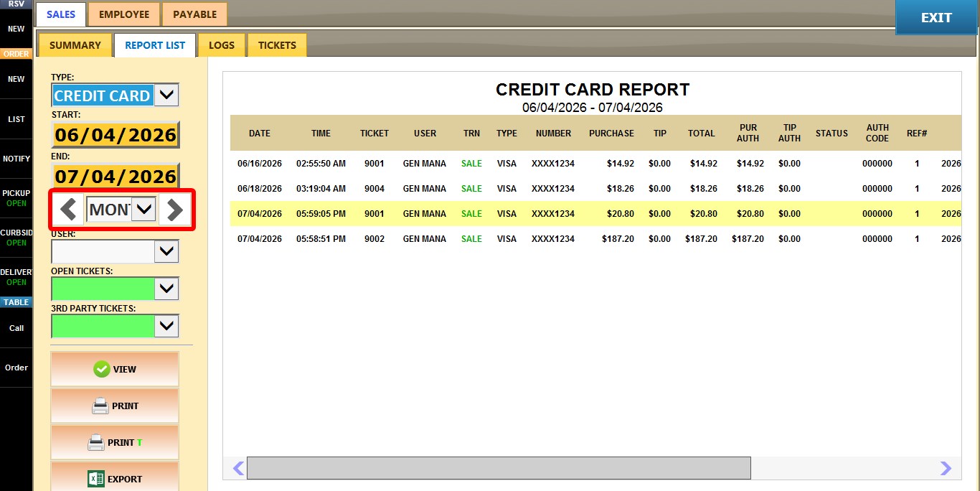Click the PURCHASE column header
The image size is (980, 491).
611,134
